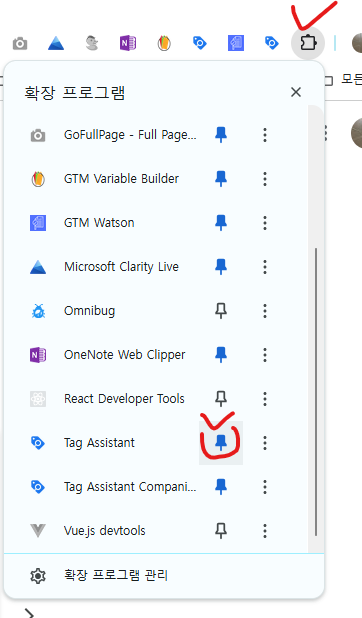Pin Vue.js devtools to the toolbar
This screenshot has width=362, height=618.
click(221, 531)
